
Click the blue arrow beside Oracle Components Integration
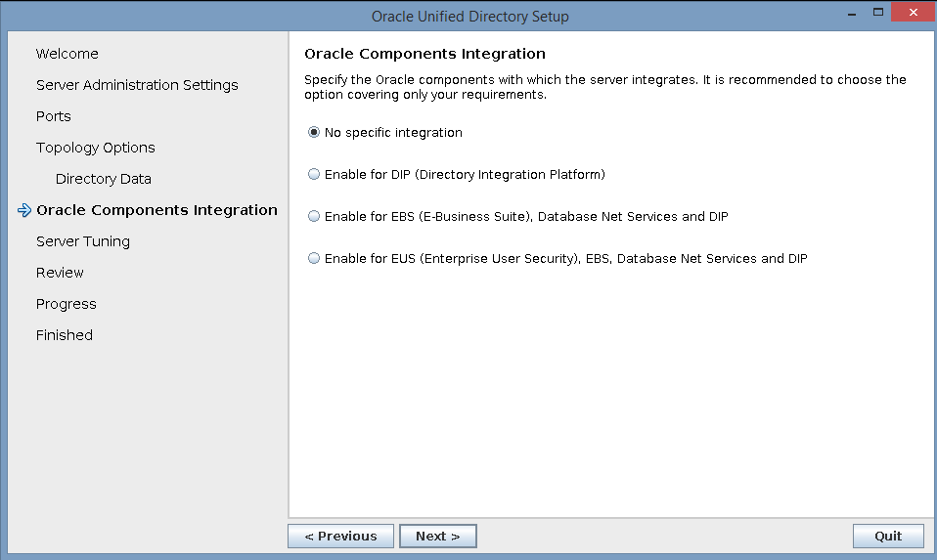point(23,210)
